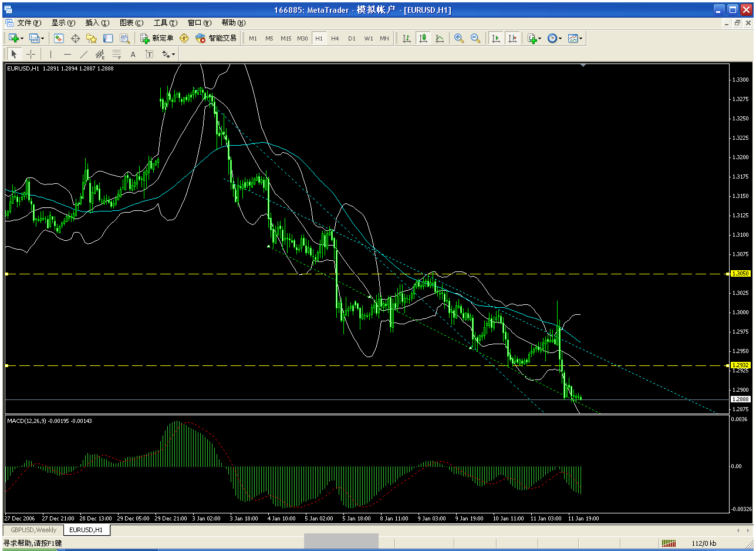Viewport: 756px width, 551px height.
Task: Select the Bar Chart display icon
Action: click(x=406, y=38)
